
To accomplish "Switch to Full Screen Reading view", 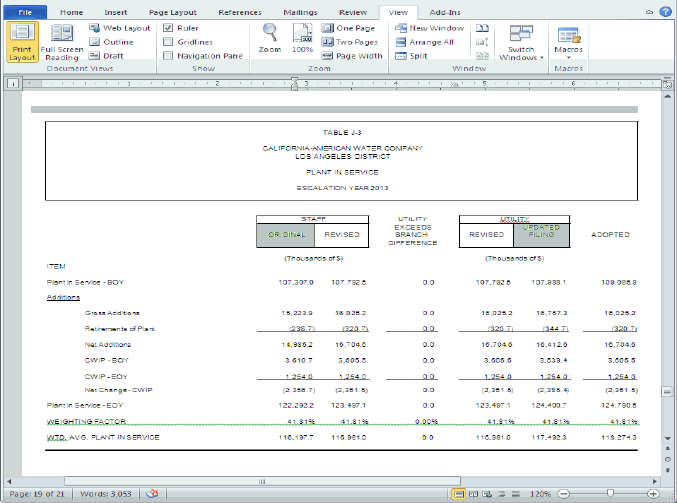I will (62, 42).
